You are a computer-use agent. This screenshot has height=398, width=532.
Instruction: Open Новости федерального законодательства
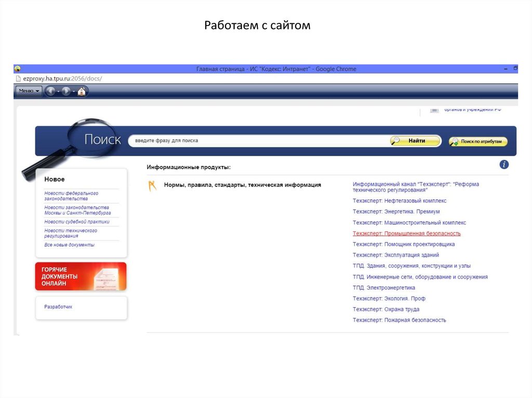[x=71, y=196]
